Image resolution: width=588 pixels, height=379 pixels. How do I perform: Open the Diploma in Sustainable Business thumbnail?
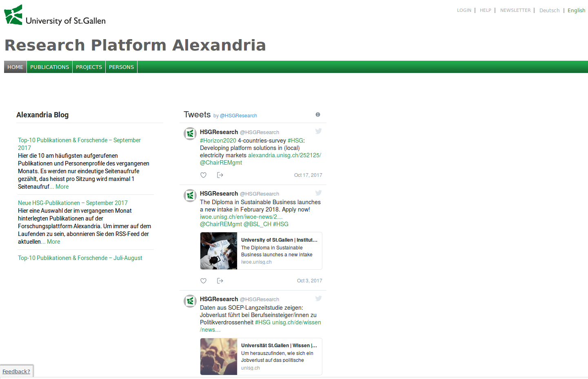219,251
